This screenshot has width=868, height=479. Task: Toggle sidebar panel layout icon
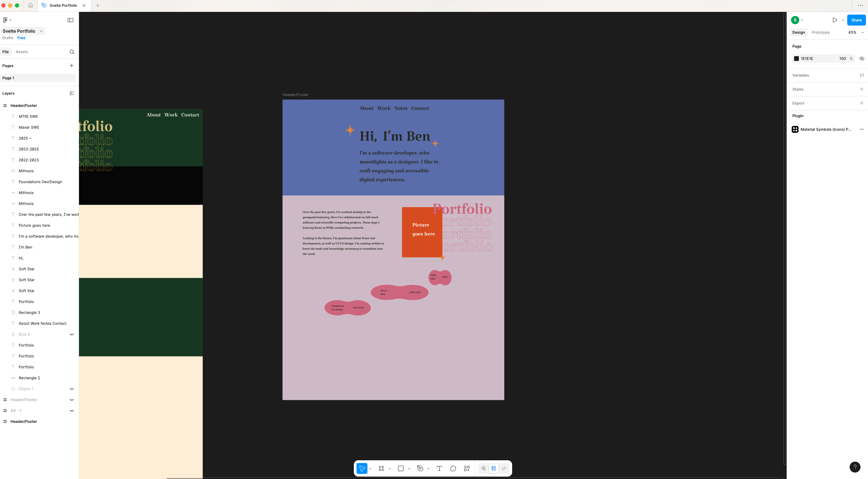(70, 20)
